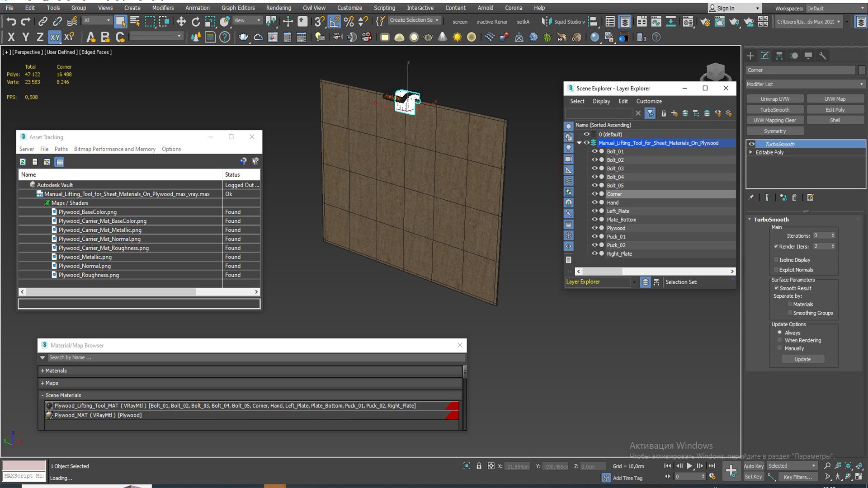Open the Modifier List dropdown
868x488 pixels.
point(805,84)
